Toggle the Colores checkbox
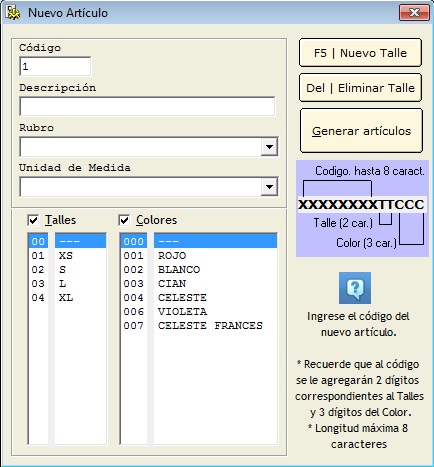 pyautogui.click(x=124, y=220)
